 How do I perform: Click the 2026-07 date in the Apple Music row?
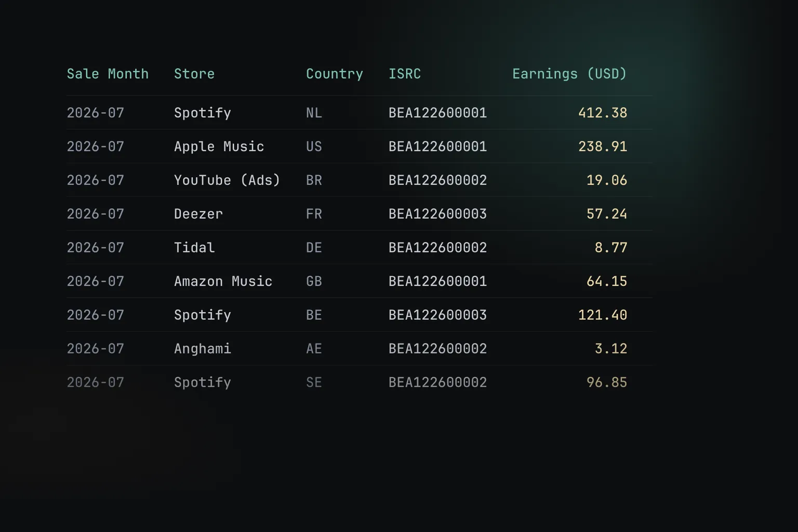(96, 147)
